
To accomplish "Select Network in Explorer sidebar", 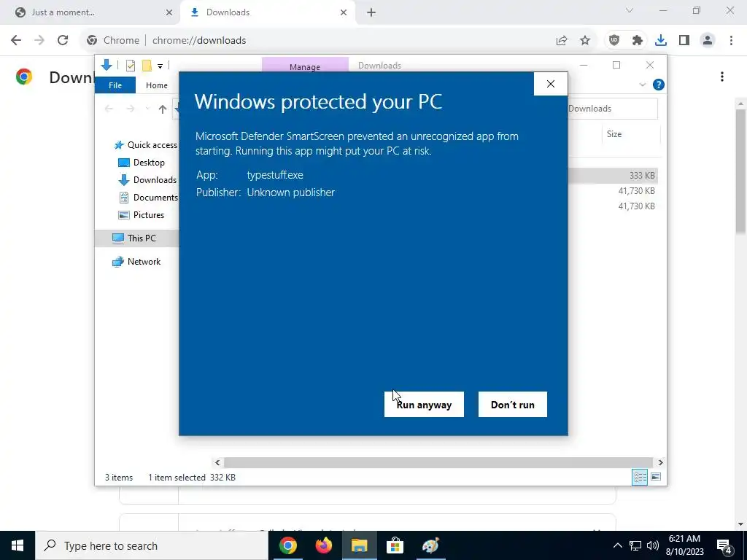I will (144, 262).
